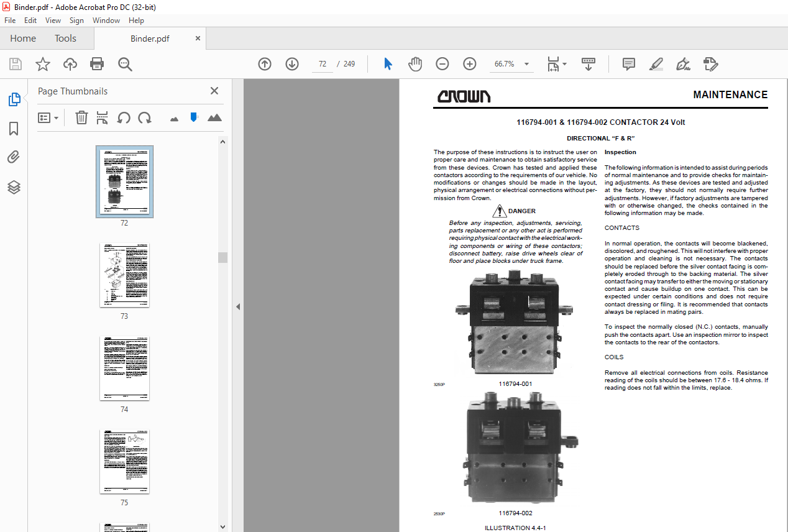This screenshot has width=788, height=532.
Task: Zoom out with minus icon
Action: [442, 64]
